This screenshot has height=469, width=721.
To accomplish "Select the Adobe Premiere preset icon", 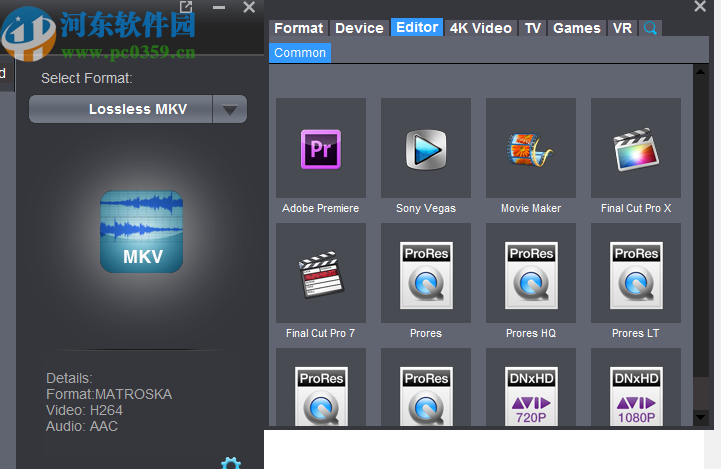I will [320, 148].
